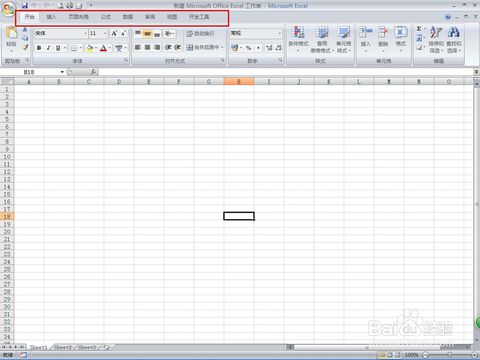
Task: Toggle Align Text Right
Action: (157, 47)
